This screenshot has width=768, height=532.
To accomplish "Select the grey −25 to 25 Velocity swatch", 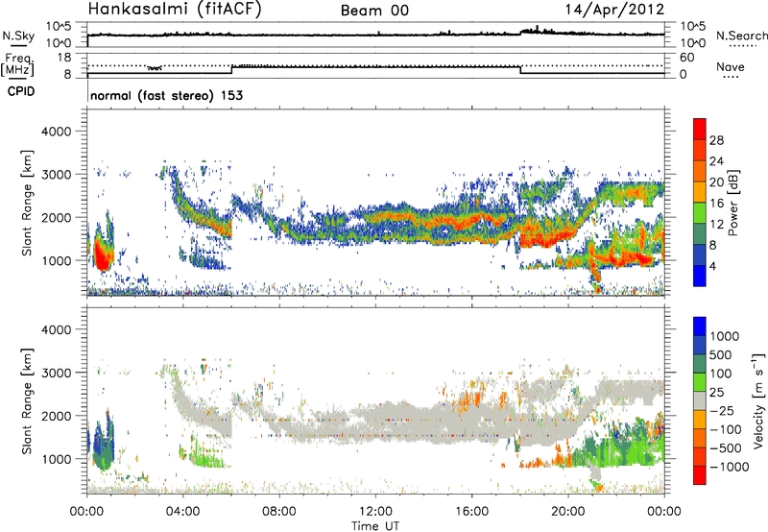I will [700, 400].
